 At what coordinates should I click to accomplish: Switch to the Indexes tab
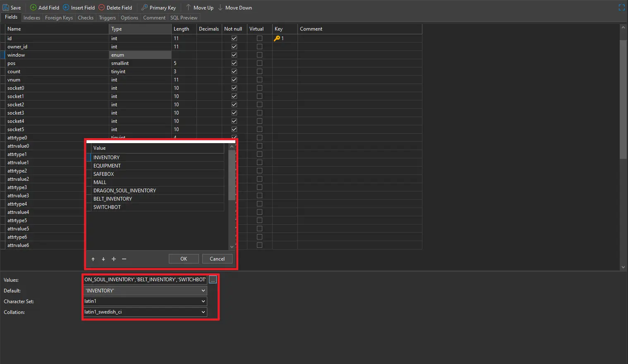tap(32, 18)
